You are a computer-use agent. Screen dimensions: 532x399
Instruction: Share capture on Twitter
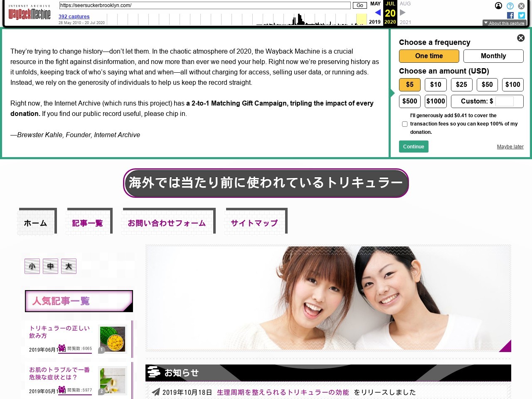[x=521, y=15]
